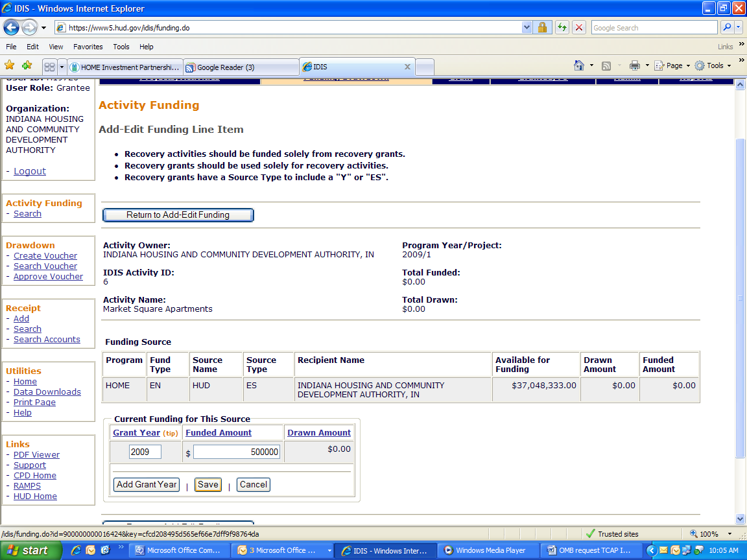Click the Add Grant Year button

click(x=147, y=485)
